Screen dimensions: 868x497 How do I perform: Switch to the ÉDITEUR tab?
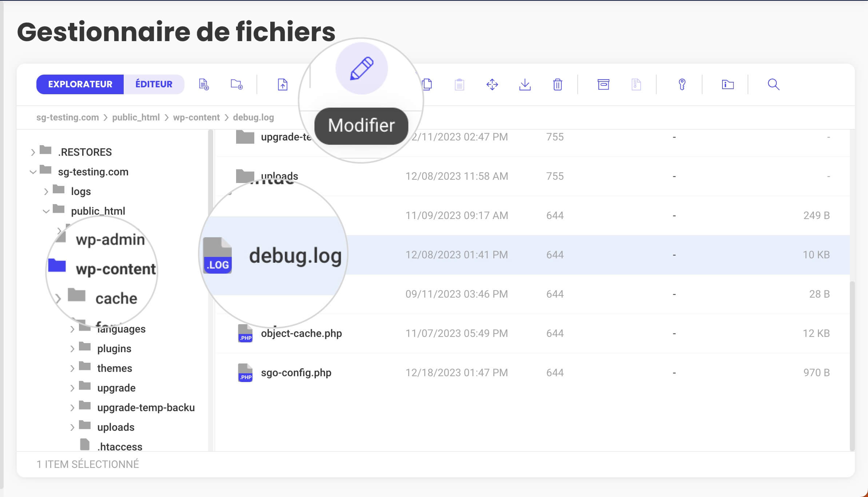click(154, 84)
